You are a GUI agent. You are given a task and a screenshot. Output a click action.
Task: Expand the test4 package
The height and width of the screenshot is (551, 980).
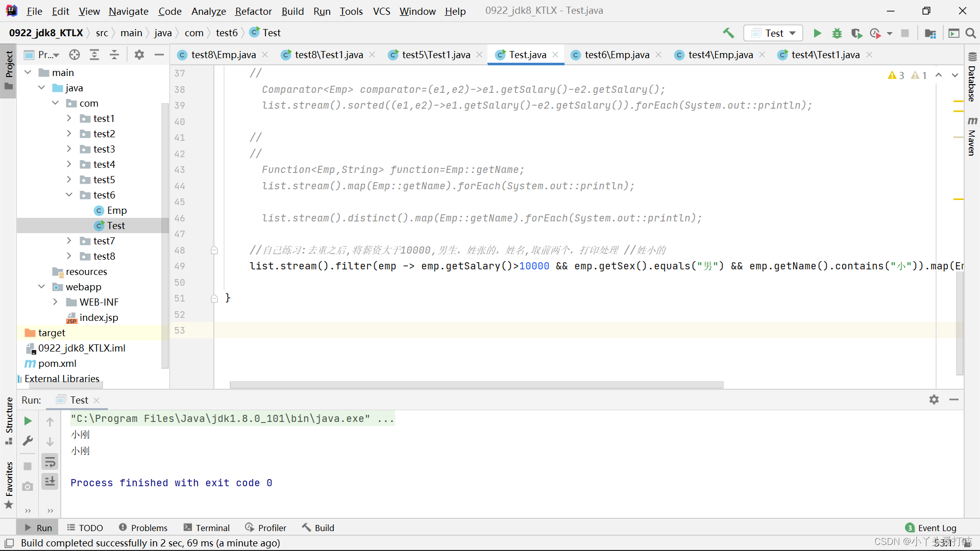(x=69, y=164)
